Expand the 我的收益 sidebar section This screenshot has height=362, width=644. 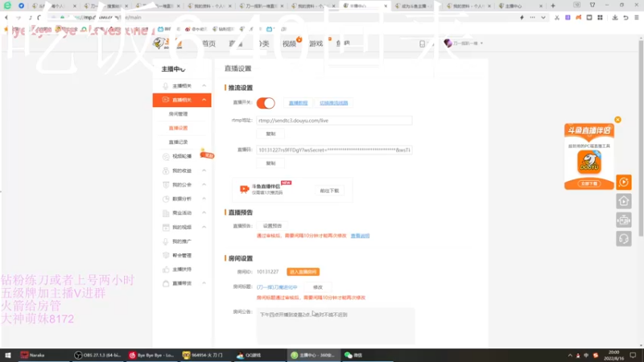204,171
